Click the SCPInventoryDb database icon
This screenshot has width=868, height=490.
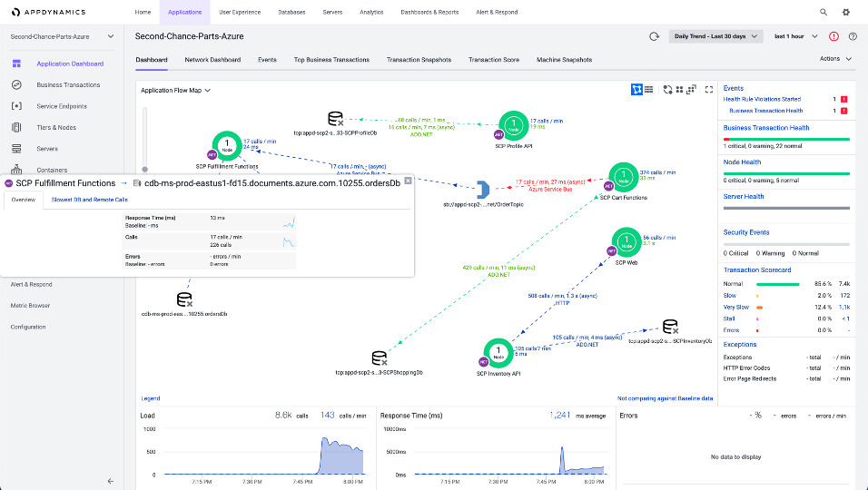point(670,327)
